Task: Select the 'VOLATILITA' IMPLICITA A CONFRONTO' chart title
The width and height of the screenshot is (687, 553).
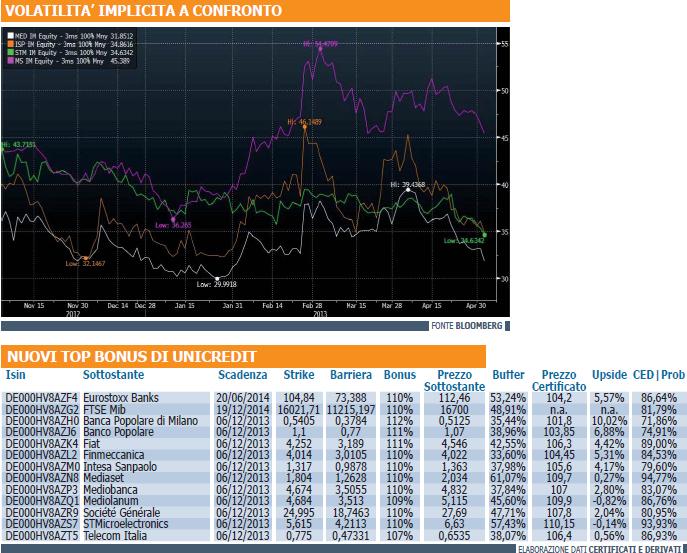Action: tap(143, 11)
